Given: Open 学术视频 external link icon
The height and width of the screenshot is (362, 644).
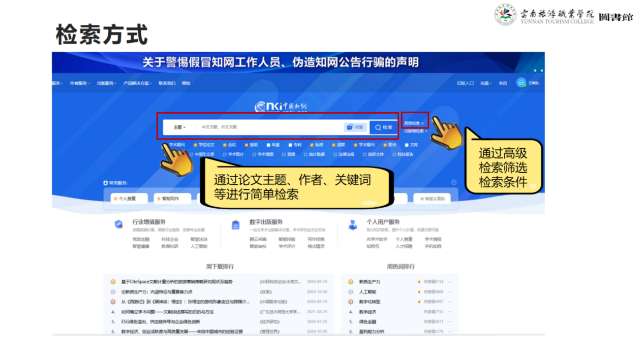Looking at the screenshot, I should [x=254, y=154].
